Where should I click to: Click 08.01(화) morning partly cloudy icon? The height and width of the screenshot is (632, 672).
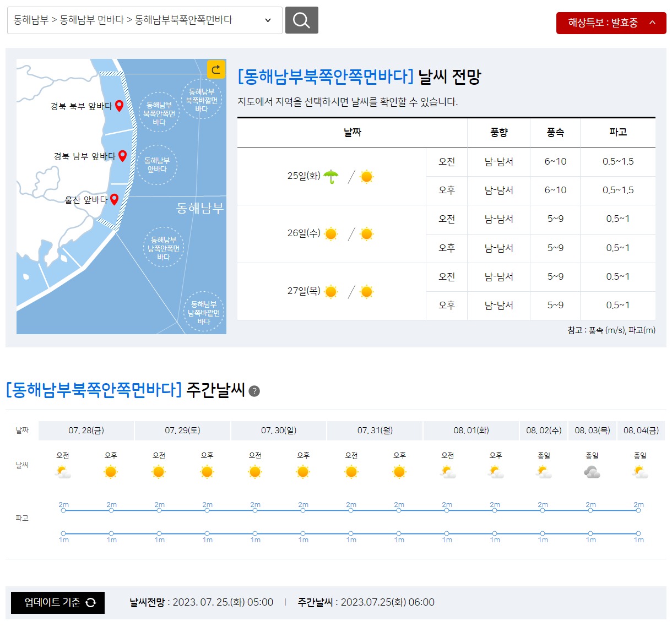[x=448, y=472]
